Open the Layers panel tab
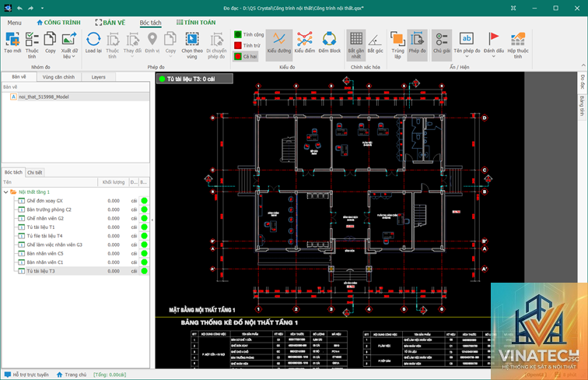The height and width of the screenshot is (380, 588). (98, 77)
